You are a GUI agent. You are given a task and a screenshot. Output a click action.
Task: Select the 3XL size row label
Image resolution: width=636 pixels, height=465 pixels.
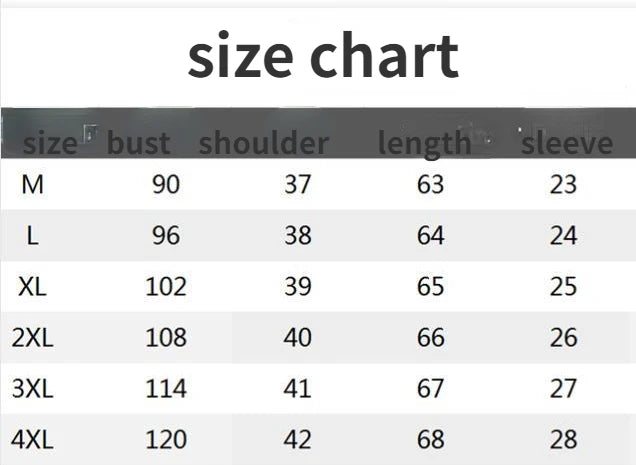32,388
